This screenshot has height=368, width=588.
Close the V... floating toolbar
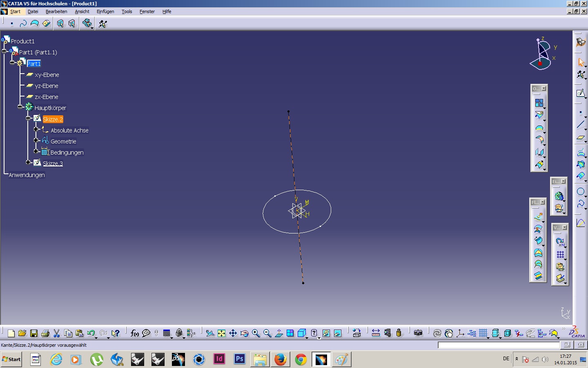point(565,227)
